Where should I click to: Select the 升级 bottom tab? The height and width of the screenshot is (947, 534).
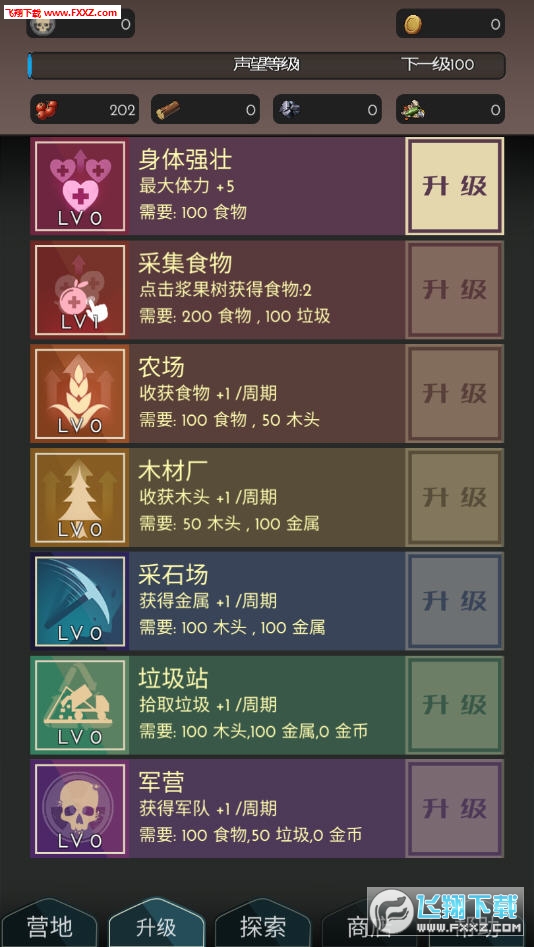pos(156,925)
